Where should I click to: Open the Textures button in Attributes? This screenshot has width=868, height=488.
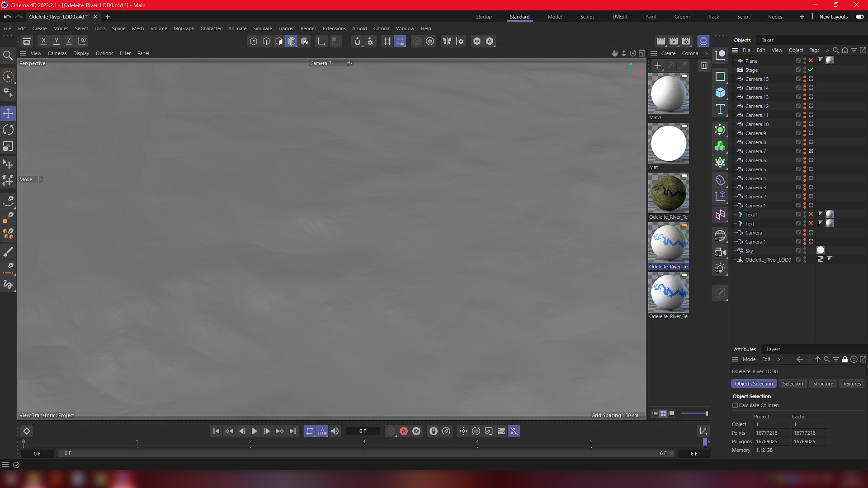coord(852,384)
